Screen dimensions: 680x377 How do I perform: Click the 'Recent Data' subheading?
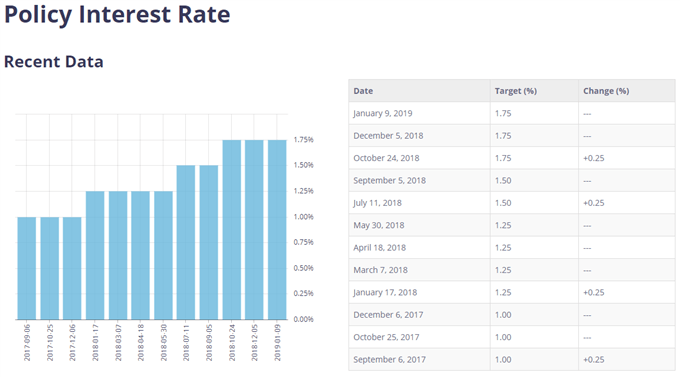point(54,62)
